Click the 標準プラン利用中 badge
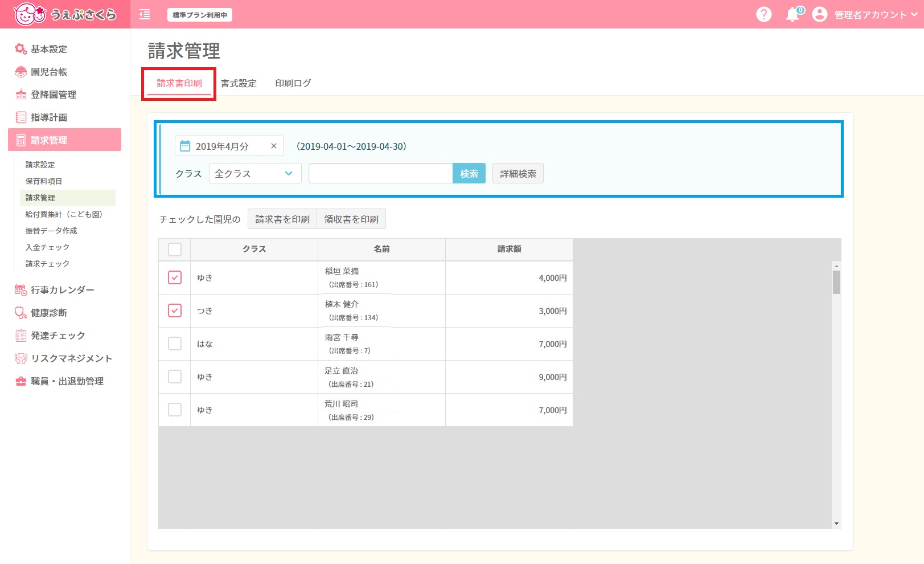The image size is (924, 564). click(200, 15)
